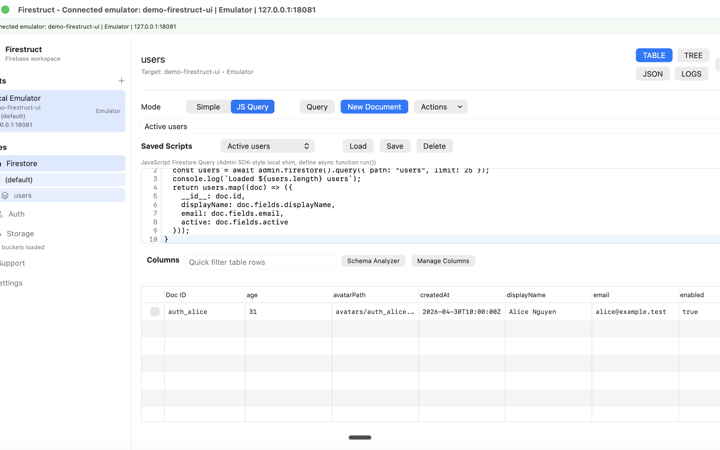720x450 pixels.
Task: Delete the saved script
Action: [x=434, y=146]
